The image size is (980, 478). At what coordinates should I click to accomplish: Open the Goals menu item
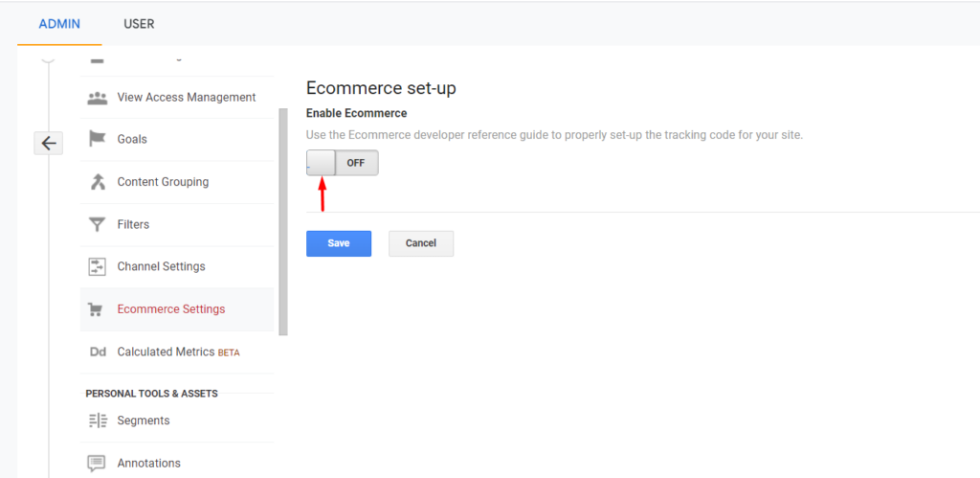(x=177, y=139)
